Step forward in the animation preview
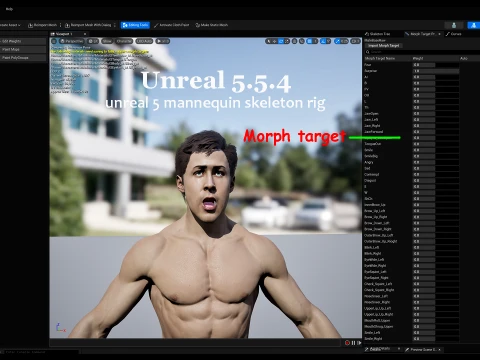This screenshot has height=360, width=480. coord(359,343)
